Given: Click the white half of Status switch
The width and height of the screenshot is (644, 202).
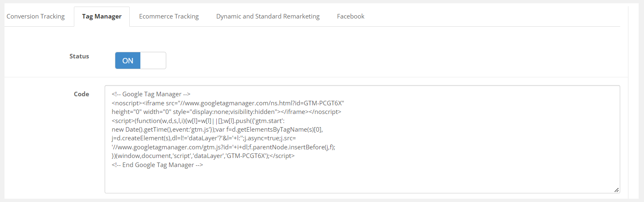Looking at the screenshot, I should click(153, 60).
